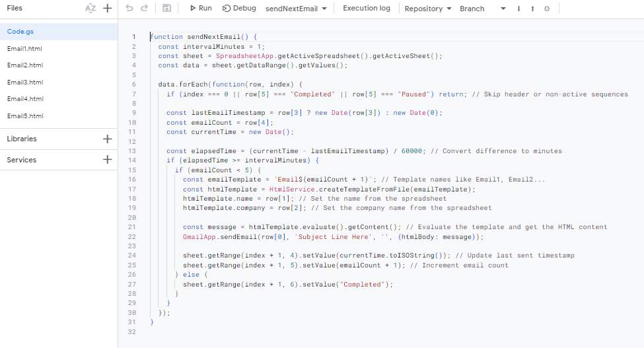This screenshot has height=348, width=644.
Task: Click line number 15 in the editor gutter
Action: coord(133,170)
